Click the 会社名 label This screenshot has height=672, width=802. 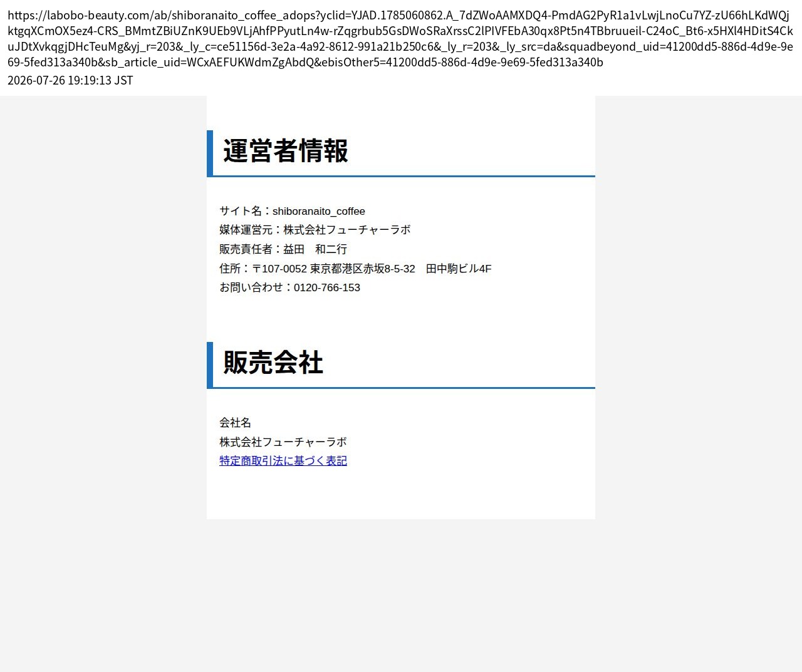[235, 423]
